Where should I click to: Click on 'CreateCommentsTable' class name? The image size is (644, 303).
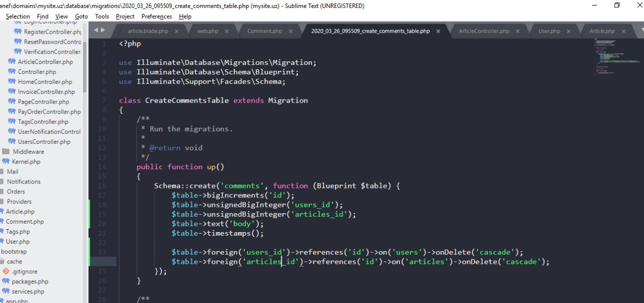tap(187, 100)
